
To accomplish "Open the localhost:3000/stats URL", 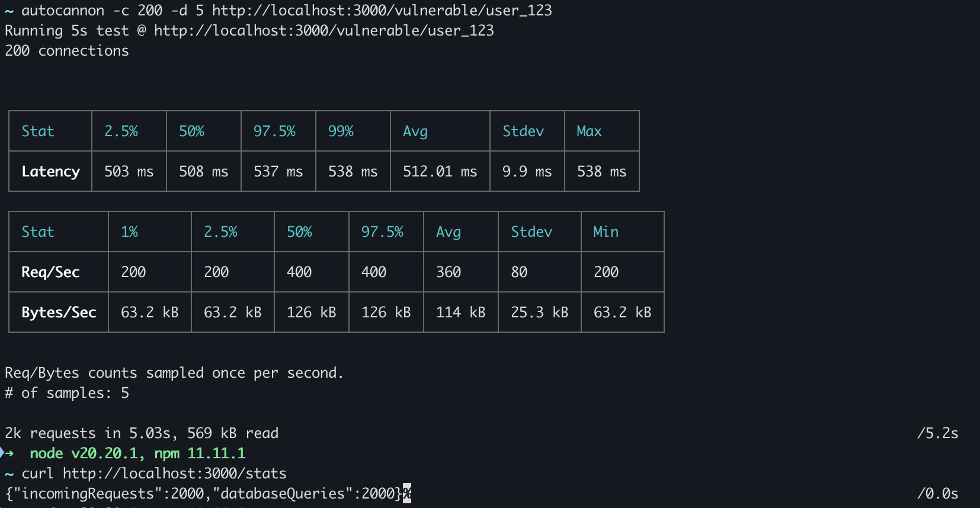I will (x=174, y=474).
